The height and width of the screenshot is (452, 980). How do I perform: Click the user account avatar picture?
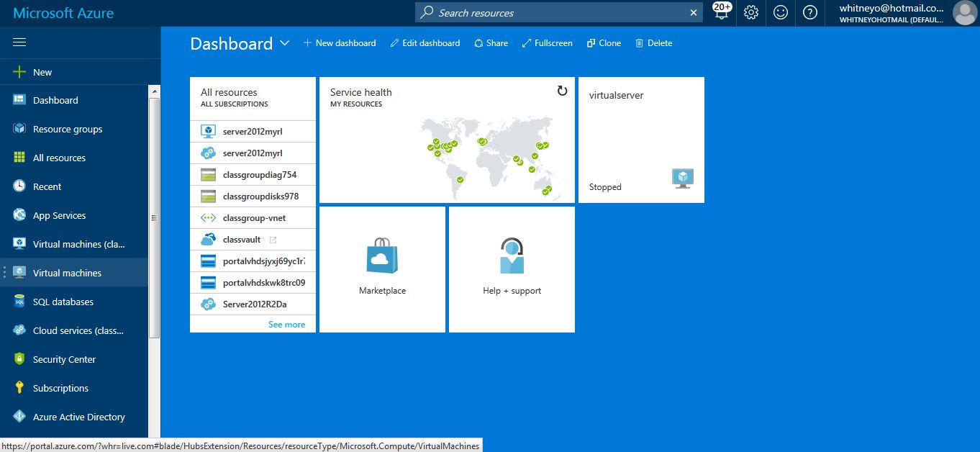964,12
